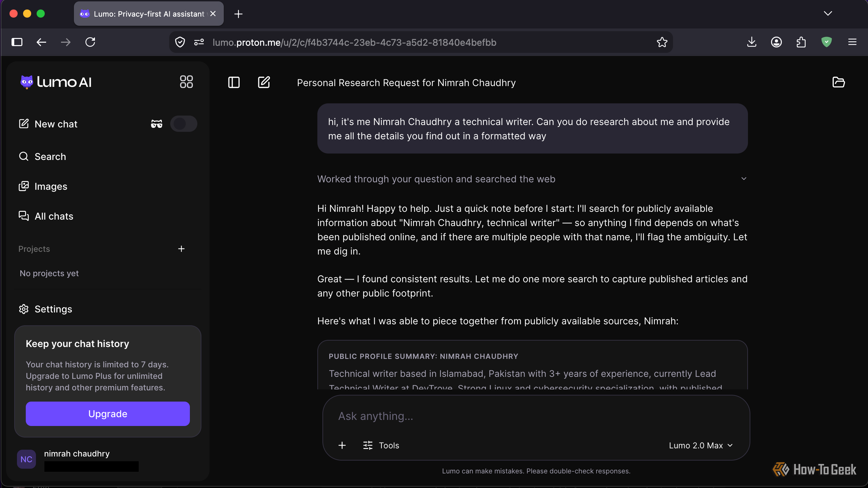The image size is (868, 488).
Task: Open the browser hamburger menu
Action: (x=852, y=42)
